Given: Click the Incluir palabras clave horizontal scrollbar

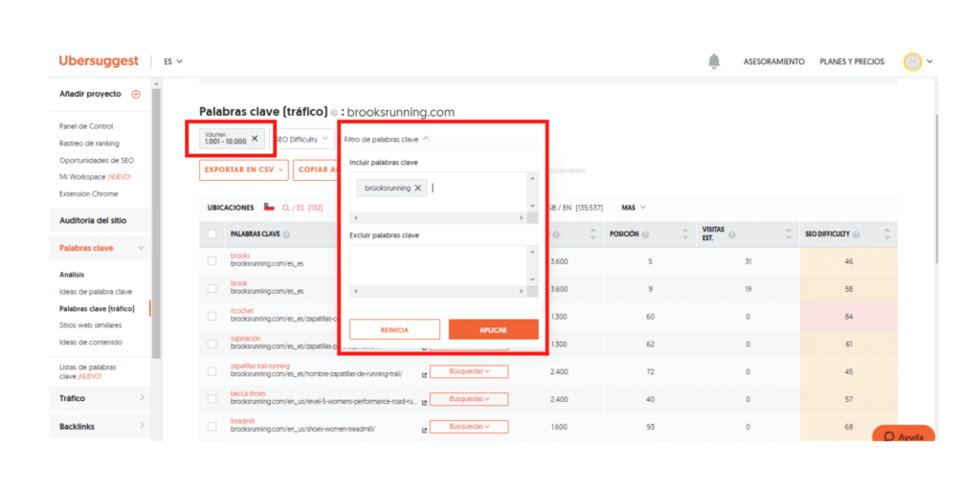Looking at the screenshot, I should click(438, 218).
